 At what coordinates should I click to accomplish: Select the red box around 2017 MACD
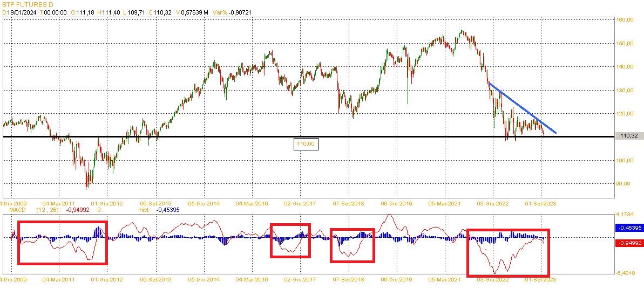point(290,240)
